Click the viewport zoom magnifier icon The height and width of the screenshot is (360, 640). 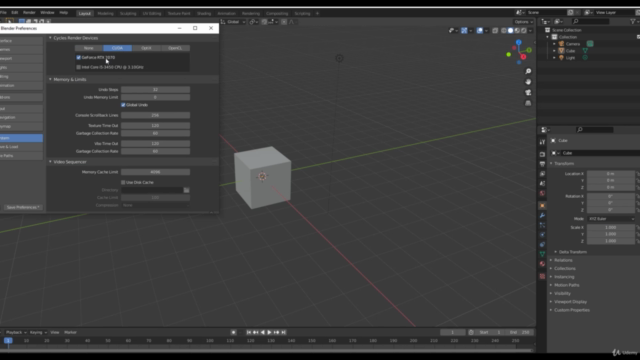point(528,71)
